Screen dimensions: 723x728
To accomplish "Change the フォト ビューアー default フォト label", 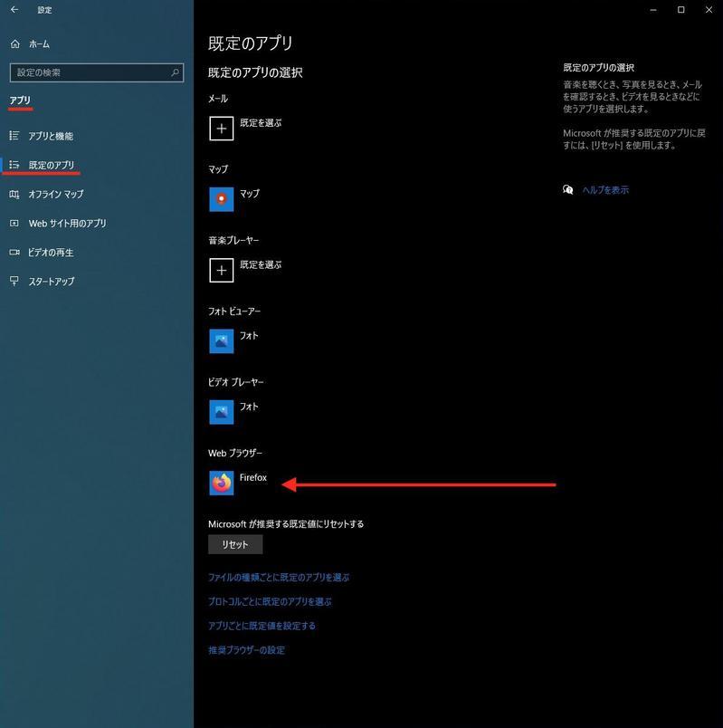I will (249, 336).
